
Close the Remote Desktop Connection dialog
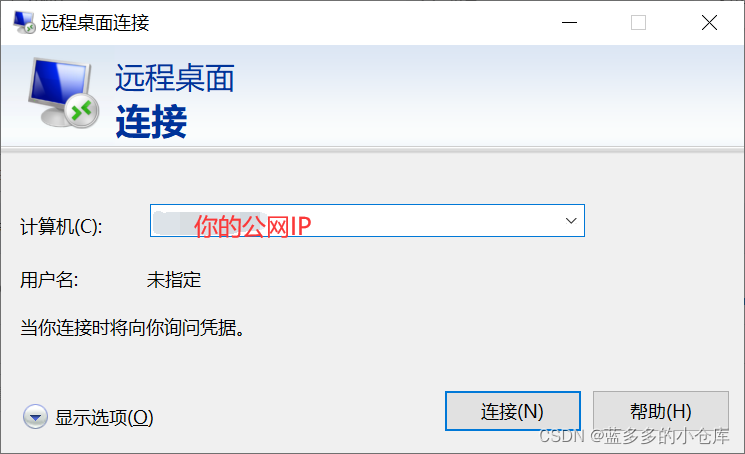tap(709, 22)
